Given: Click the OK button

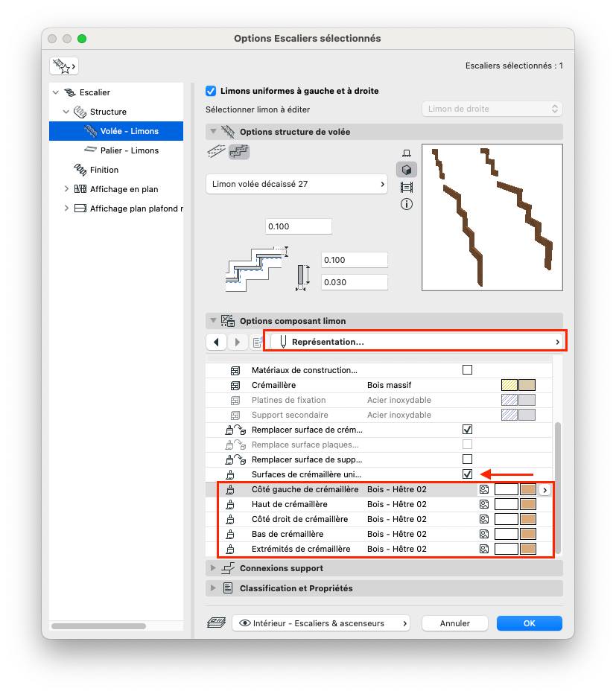Looking at the screenshot, I should pyautogui.click(x=529, y=623).
